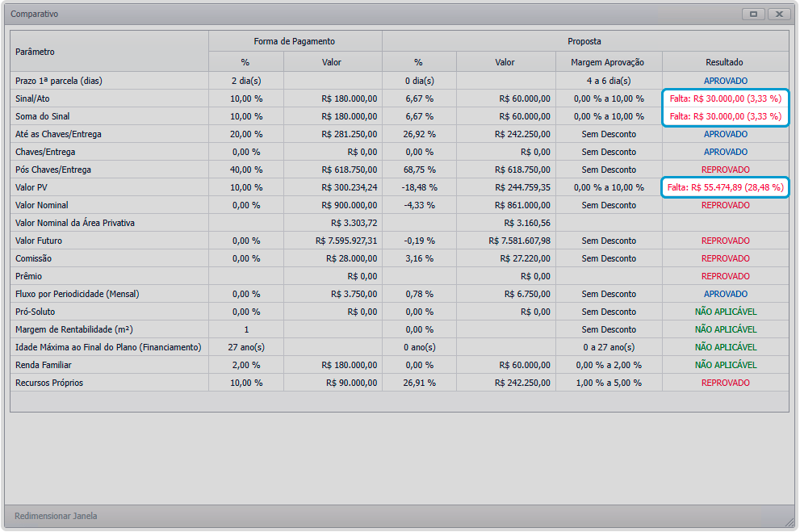Select the Margem de Rentabilidade (m²) cell
The image size is (800, 532).
coord(109,329)
